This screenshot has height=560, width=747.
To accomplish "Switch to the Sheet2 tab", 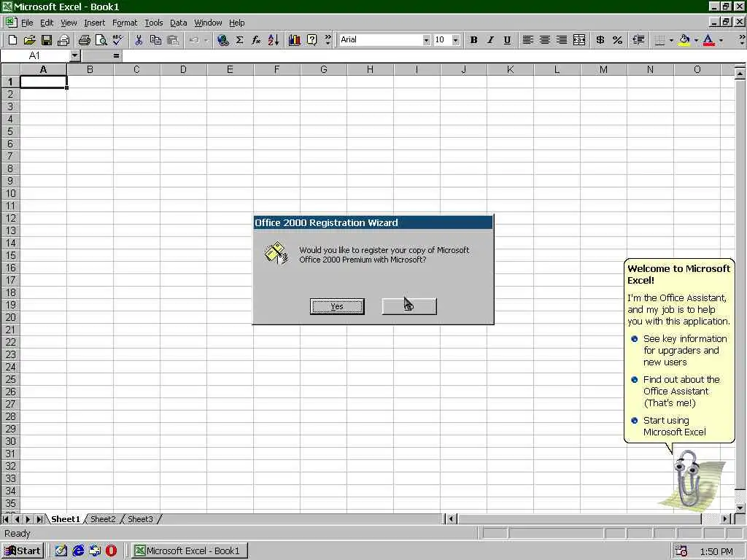I will [103, 519].
